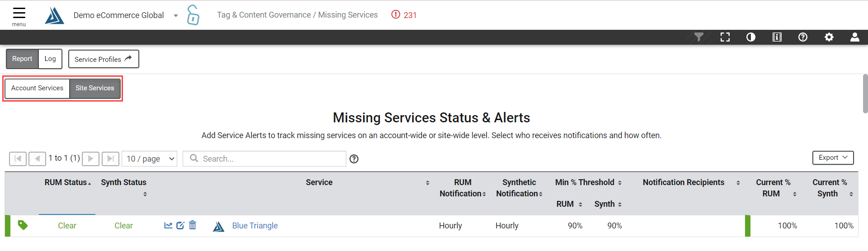Viewport: 868px width, 251px height.
Task: Edit the Blue Triangle service alert
Action: point(180,225)
